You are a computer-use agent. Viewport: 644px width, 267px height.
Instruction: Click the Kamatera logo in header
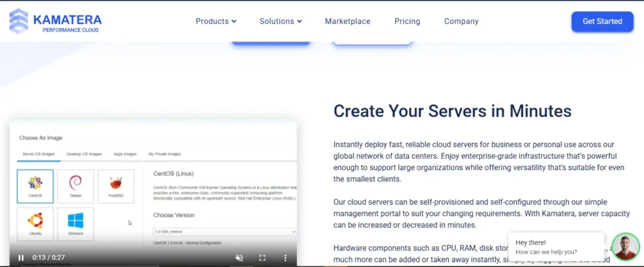(55, 21)
